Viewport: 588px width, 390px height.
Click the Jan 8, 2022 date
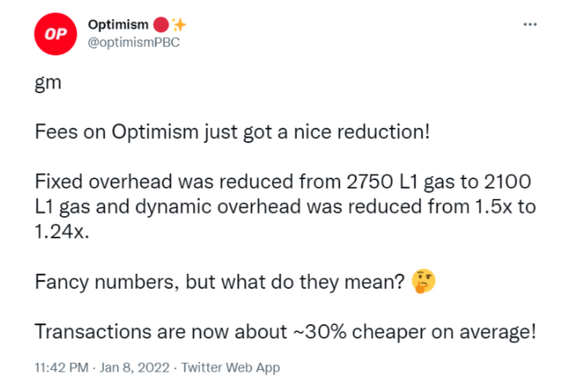pos(135,367)
